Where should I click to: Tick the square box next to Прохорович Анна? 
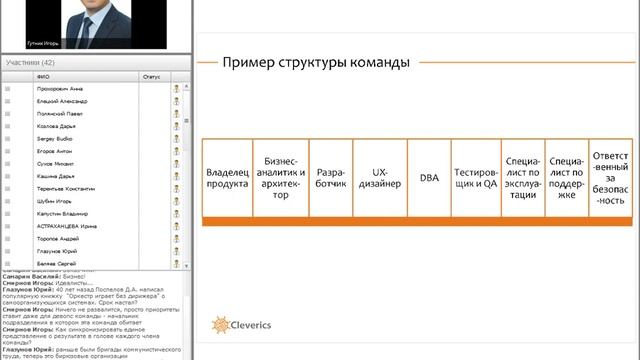(x=7, y=89)
